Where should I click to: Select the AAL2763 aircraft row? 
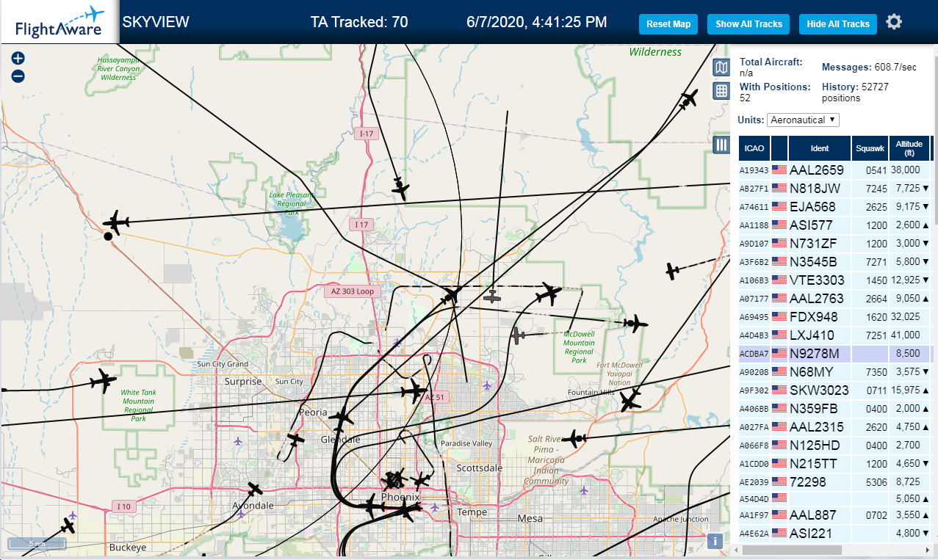click(x=834, y=299)
